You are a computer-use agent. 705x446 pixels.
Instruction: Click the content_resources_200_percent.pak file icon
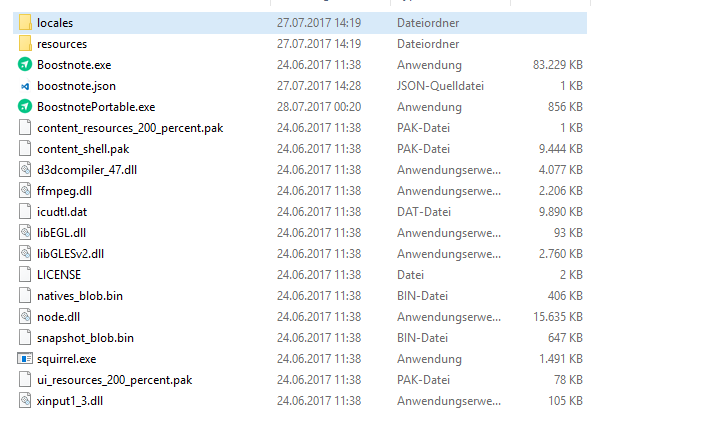coord(25,128)
